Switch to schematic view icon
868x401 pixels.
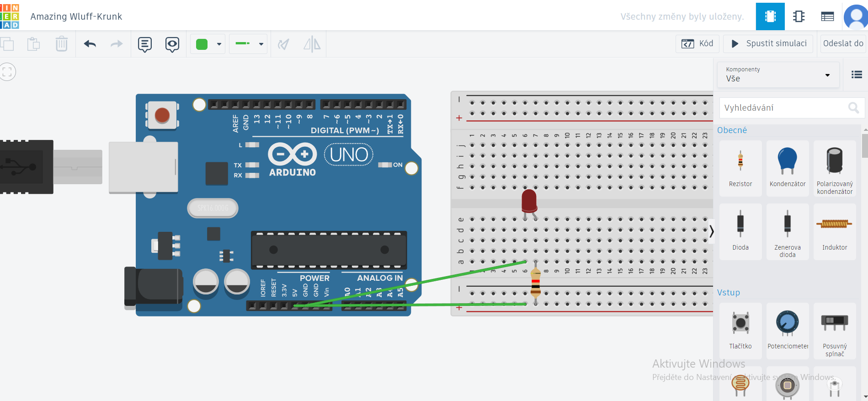tap(799, 16)
